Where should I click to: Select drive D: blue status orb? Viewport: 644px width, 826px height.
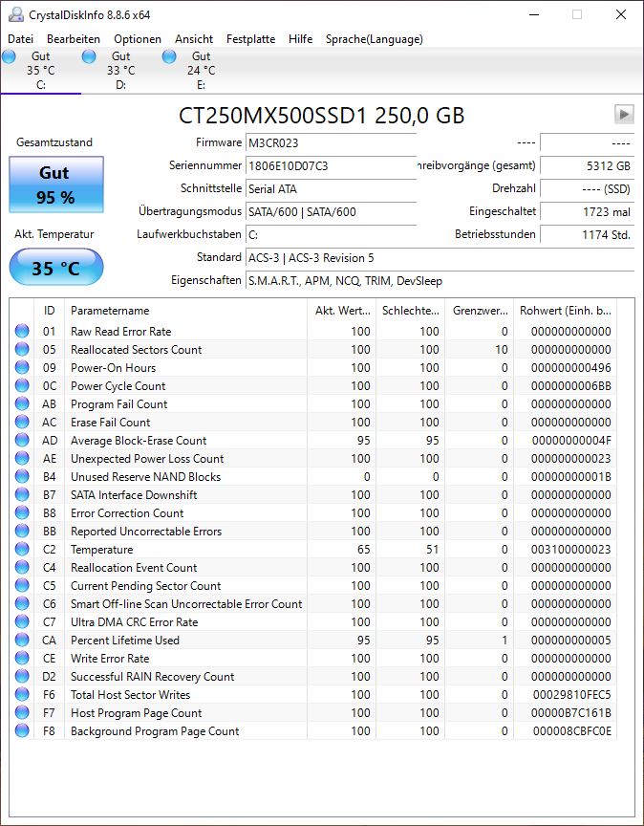89,56
